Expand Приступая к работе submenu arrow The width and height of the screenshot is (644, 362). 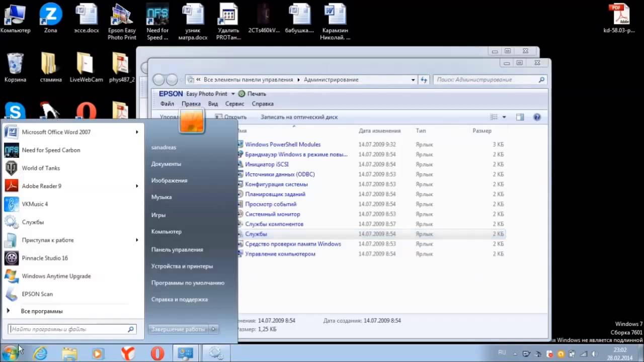pos(137,240)
